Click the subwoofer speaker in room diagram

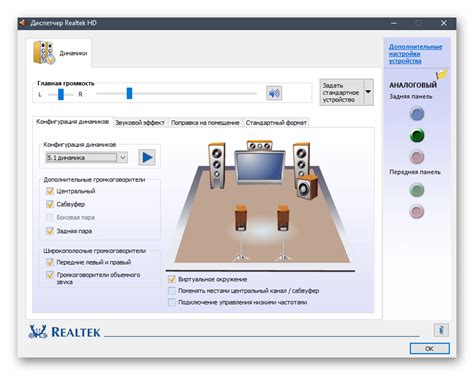(x=308, y=188)
